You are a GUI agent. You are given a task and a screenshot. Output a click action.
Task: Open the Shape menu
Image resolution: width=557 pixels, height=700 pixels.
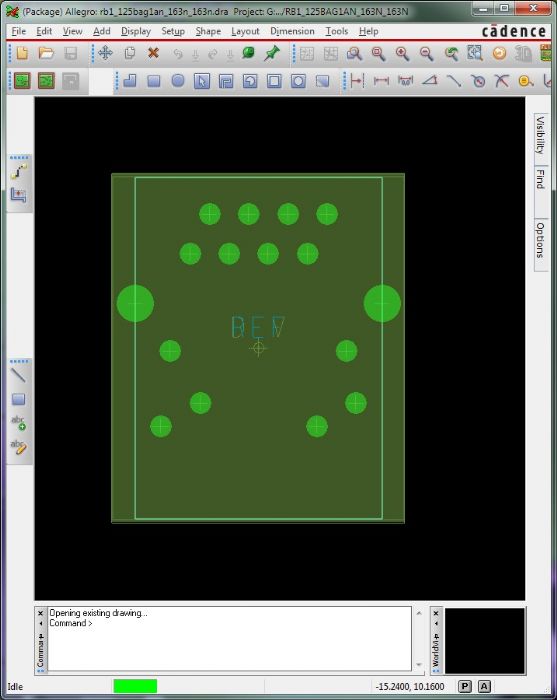click(208, 31)
